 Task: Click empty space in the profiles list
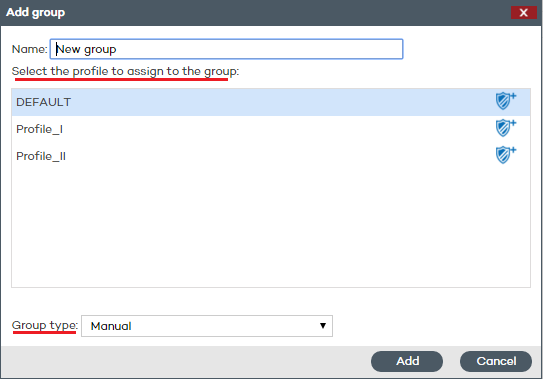pos(271,229)
